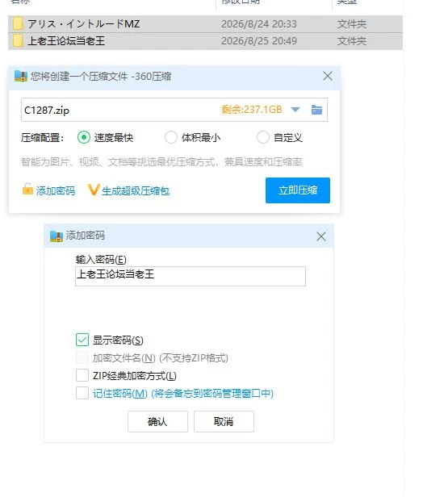Enable ZIP经典加密方式(L) checkbox
448x497 pixels.
pos(82,375)
